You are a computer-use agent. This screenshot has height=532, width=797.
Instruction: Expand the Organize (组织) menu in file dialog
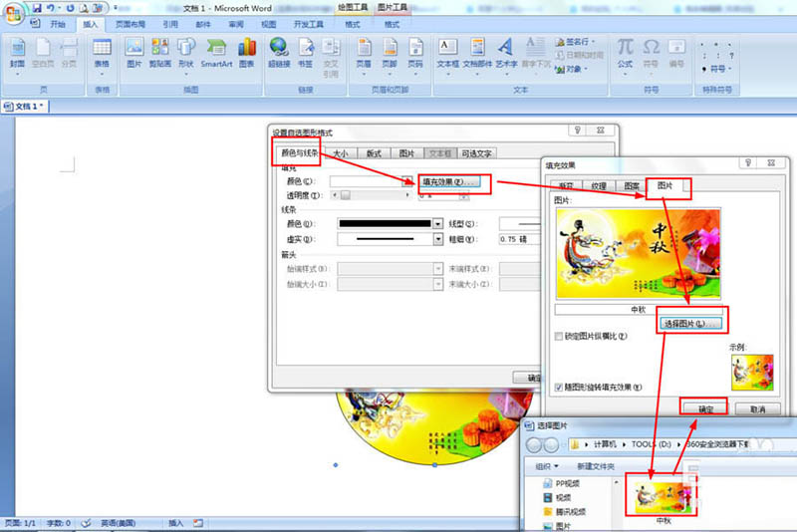(x=547, y=466)
